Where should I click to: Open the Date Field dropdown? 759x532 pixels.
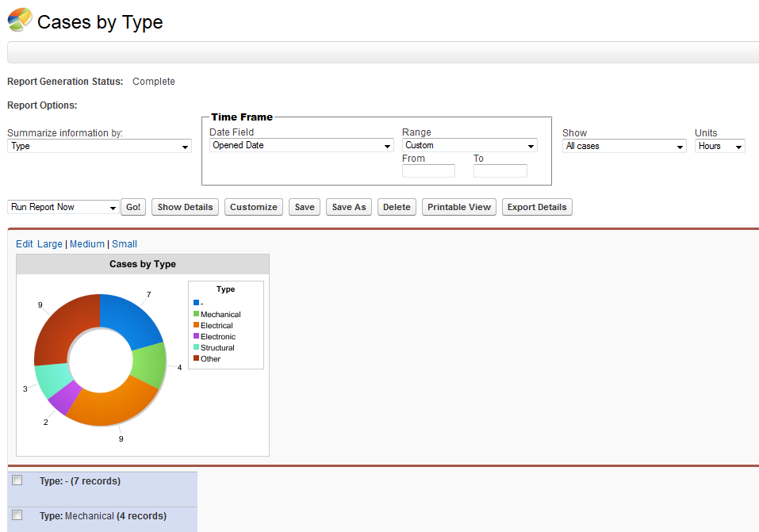point(301,145)
